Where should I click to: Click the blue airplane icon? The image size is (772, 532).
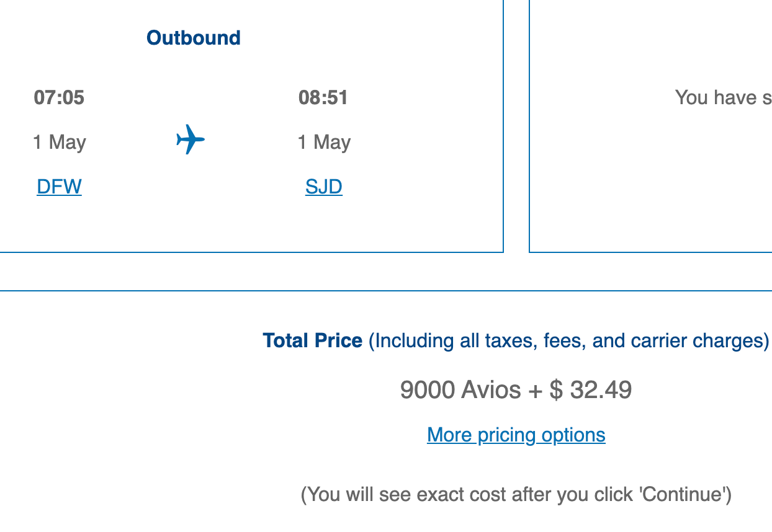tap(191, 140)
